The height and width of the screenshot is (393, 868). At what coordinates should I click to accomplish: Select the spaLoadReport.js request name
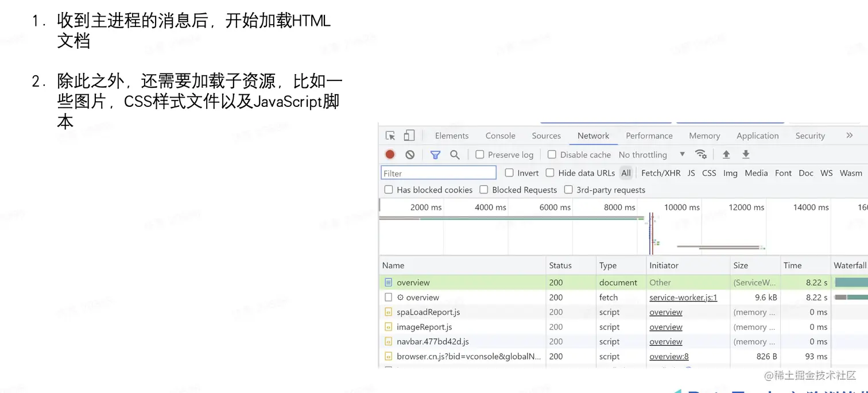(428, 312)
